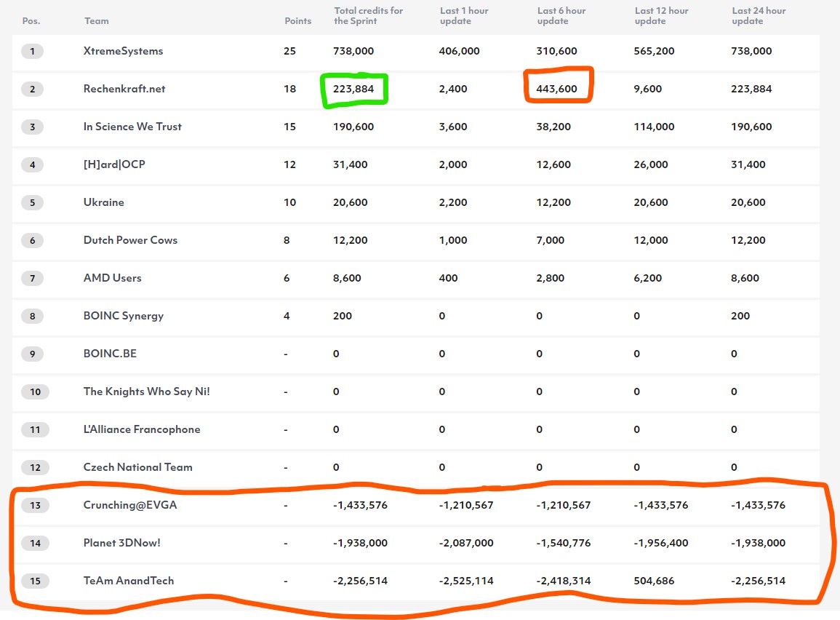Select Planet 3DNow!'s last 6 hour value -1,540,776
The width and height of the screenshot is (840, 620).
pos(564,543)
